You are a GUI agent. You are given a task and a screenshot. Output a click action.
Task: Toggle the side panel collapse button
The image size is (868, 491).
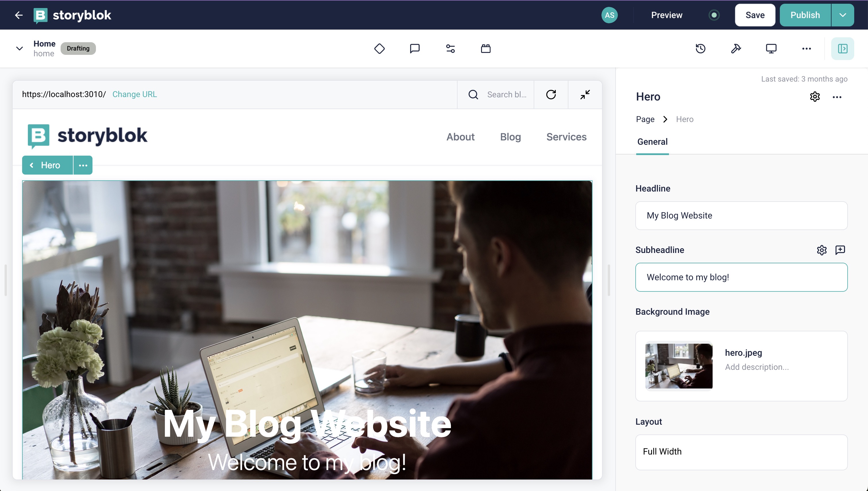842,49
